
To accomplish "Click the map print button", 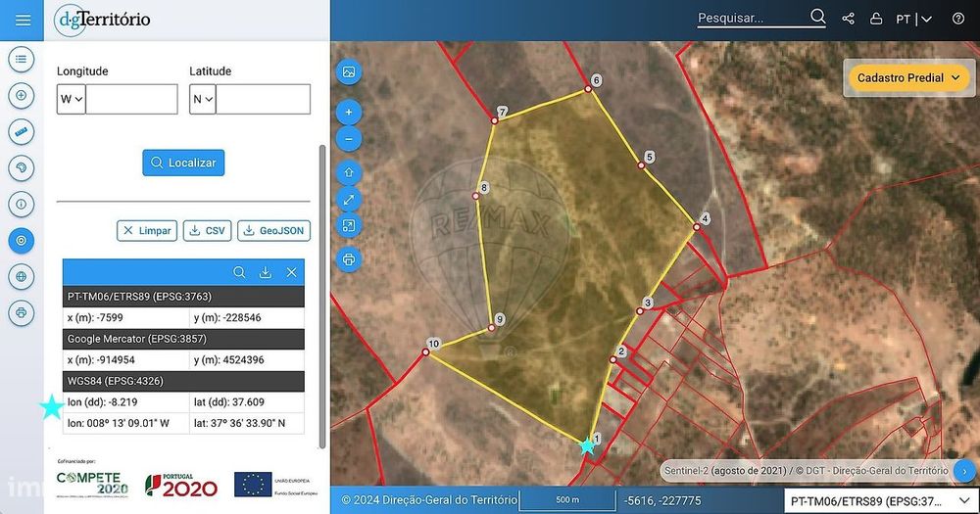I will tap(349, 259).
